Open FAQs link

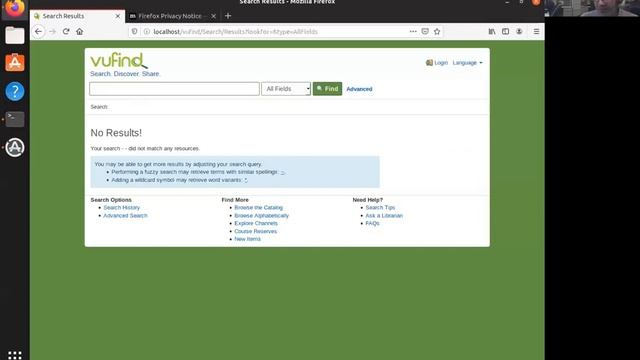(x=372, y=223)
